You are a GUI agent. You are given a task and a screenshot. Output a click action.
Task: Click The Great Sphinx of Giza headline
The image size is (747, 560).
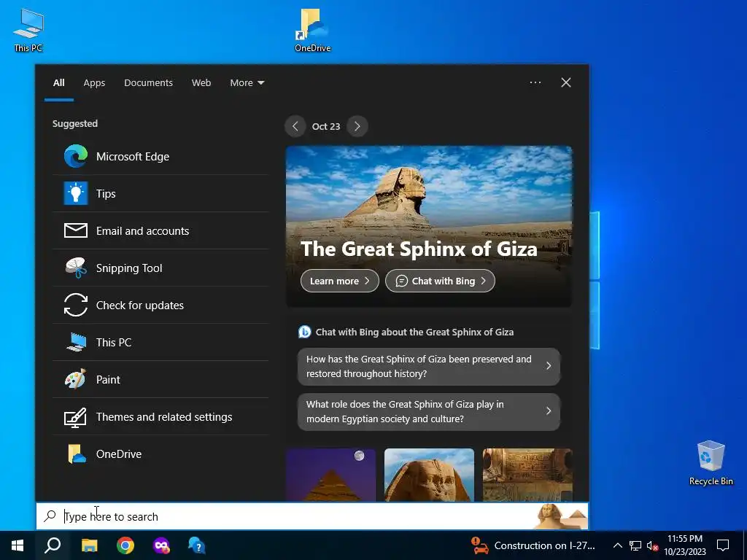[x=419, y=249]
